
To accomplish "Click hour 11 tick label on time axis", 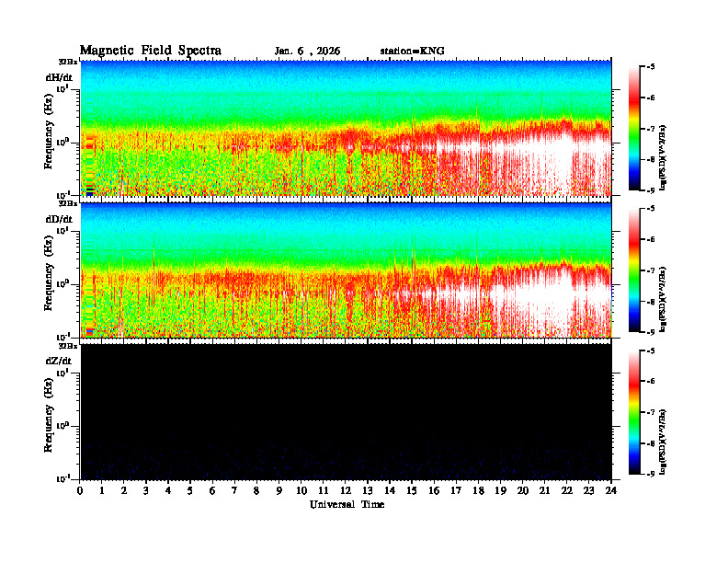I will pos(324,490).
